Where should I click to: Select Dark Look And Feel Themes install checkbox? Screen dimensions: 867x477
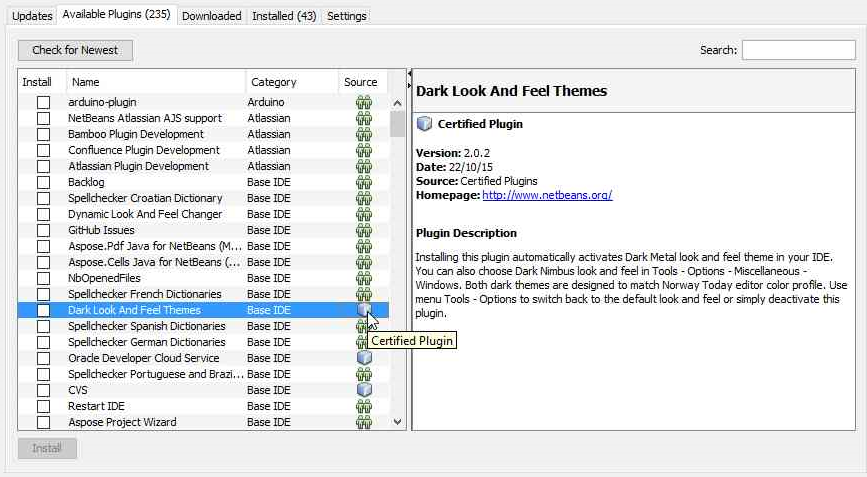tap(43, 311)
